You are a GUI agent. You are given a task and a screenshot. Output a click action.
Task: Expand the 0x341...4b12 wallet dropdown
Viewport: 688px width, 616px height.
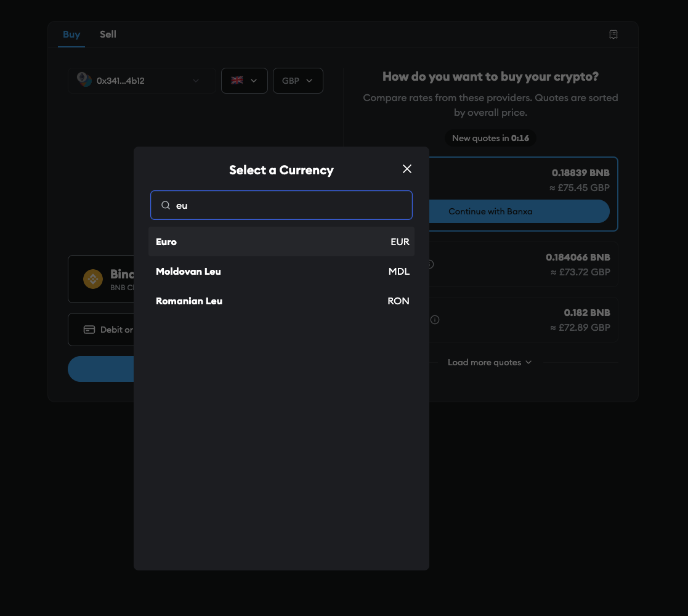pyautogui.click(x=196, y=80)
